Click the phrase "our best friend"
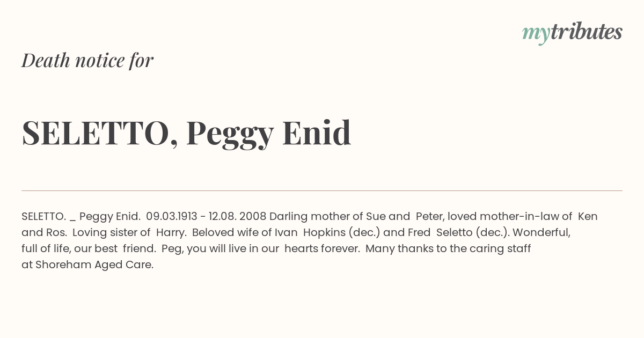This screenshot has width=644, height=338. click(114, 249)
